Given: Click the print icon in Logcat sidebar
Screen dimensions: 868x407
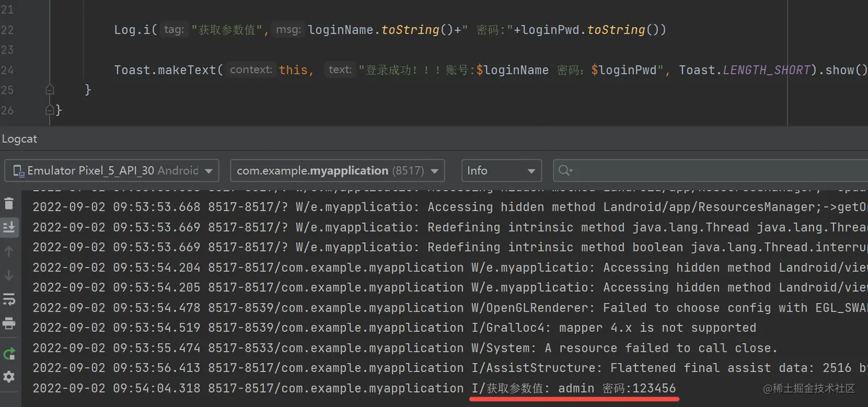Looking at the screenshot, I should (9, 324).
